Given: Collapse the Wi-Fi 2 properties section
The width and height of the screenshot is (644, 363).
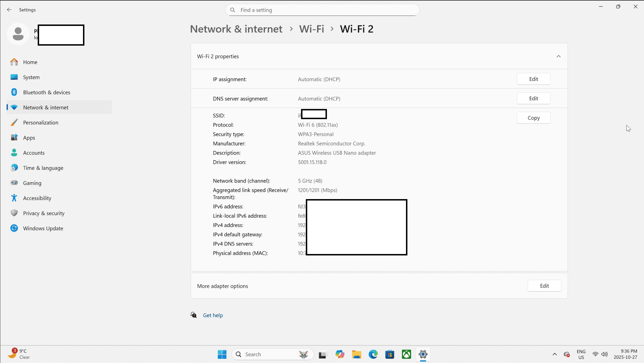Looking at the screenshot, I should pyautogui.click(x=558, y=56).
